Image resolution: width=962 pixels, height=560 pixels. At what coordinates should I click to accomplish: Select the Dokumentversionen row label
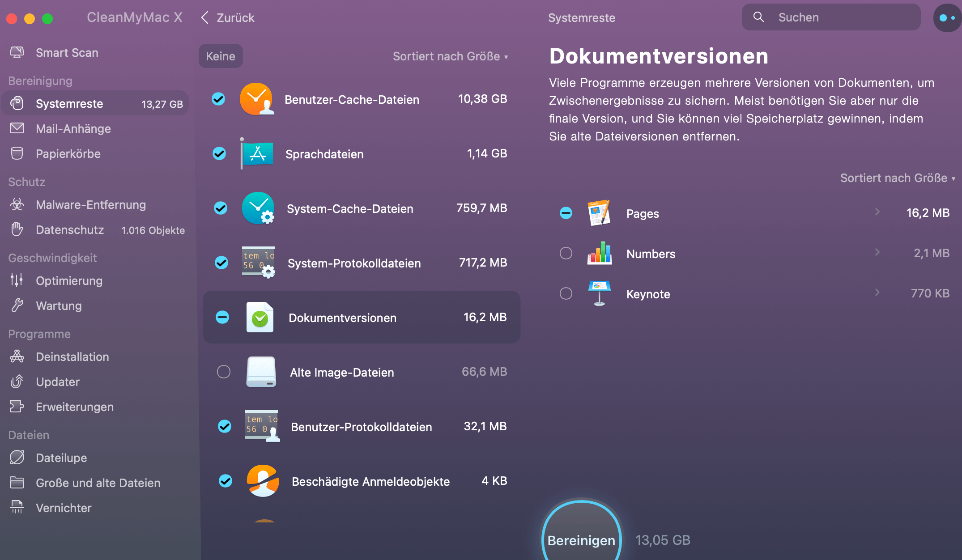[342, 318]
